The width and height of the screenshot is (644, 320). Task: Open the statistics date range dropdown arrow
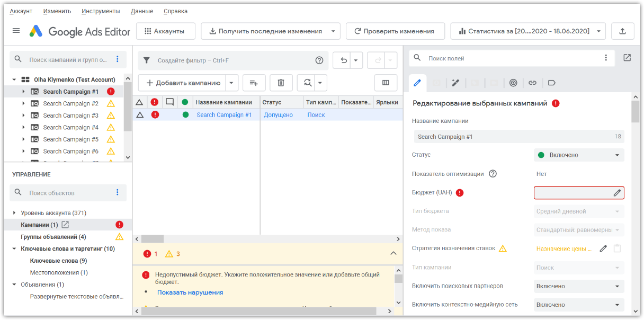[x=598, y=31]
